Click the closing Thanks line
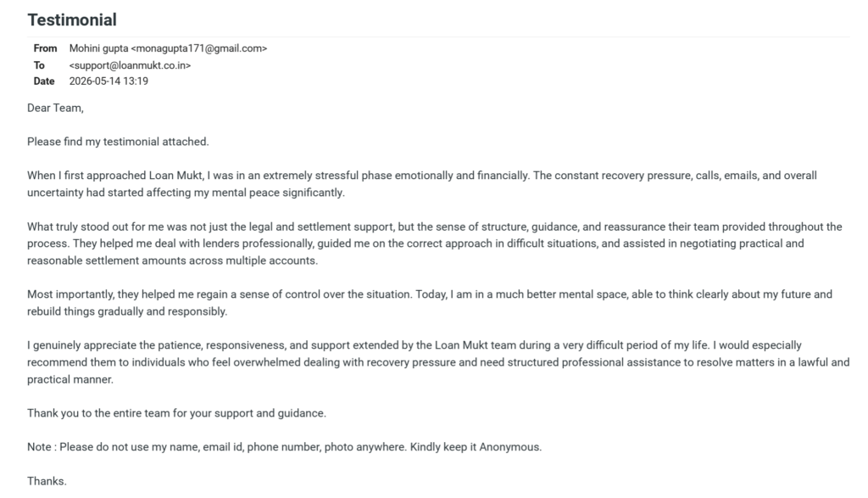Viewport: 868px width, 498px height. 47,481
